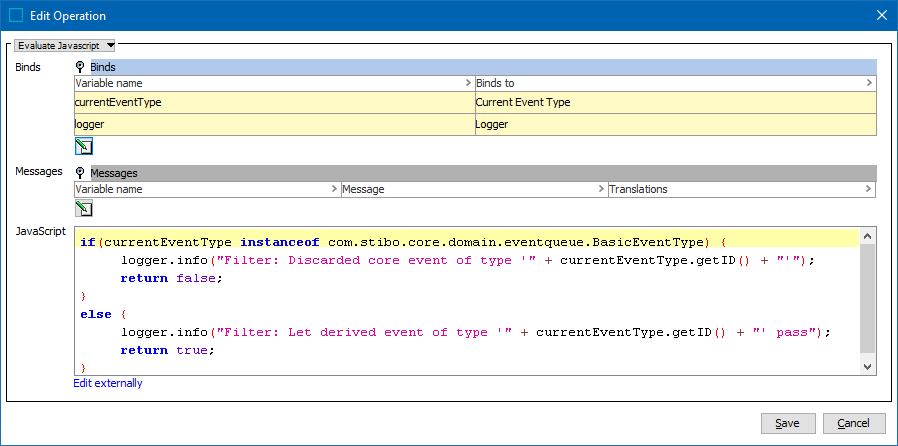Click inside the JavaScript code on 'return false;'
Screen dimensions: 898x446
170,278
